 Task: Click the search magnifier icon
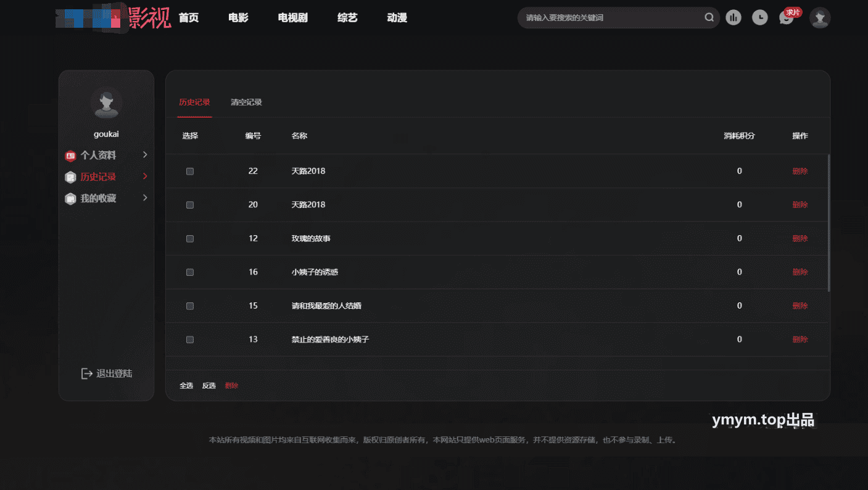click(x=709, y=18)
